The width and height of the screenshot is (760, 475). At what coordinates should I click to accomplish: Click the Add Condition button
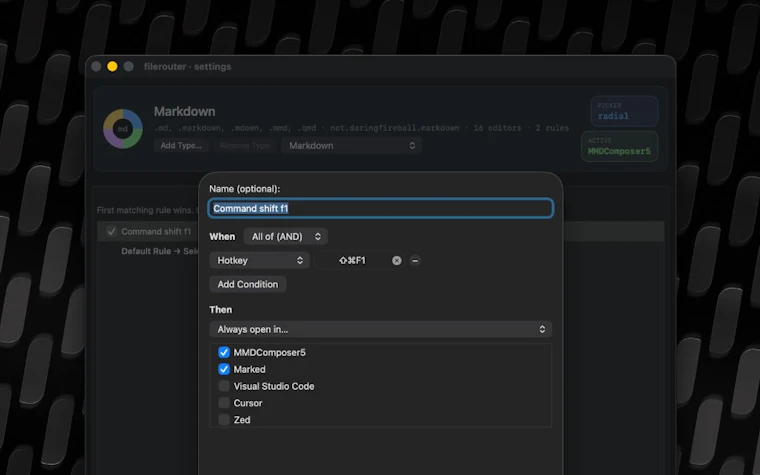tap(248, 284)
